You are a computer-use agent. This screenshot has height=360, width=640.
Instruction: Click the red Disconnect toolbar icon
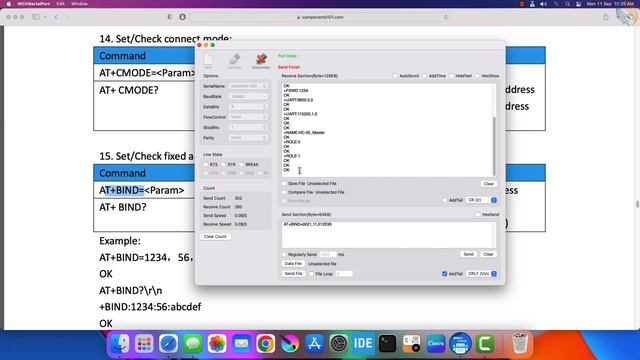coord(261,60)
